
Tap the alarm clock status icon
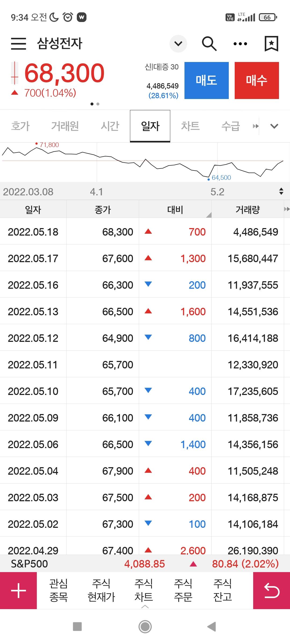coord(68,17)
